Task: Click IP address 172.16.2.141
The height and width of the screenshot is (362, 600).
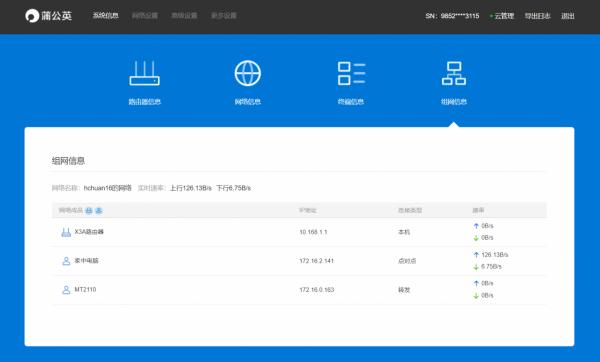Action: (317, 261)
